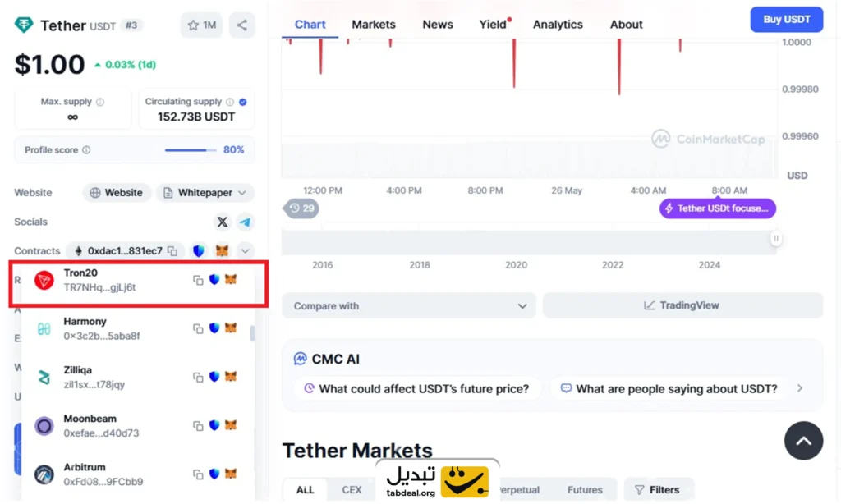Open the TradingView chart button
The image size is (841, 504).
(x=682, y=305)
